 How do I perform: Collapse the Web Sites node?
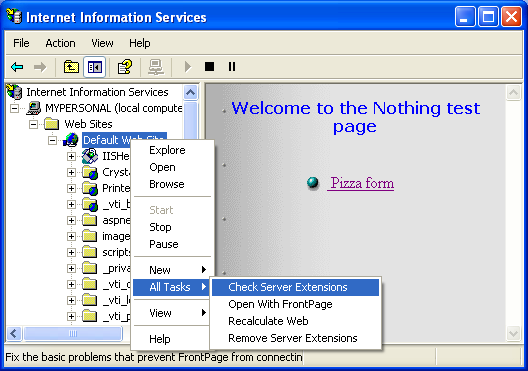[33, 124]
